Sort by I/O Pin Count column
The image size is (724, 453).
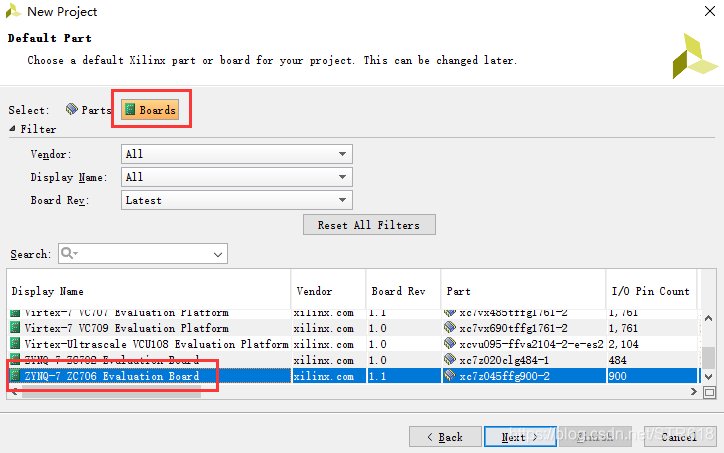[x=652, y=291]
